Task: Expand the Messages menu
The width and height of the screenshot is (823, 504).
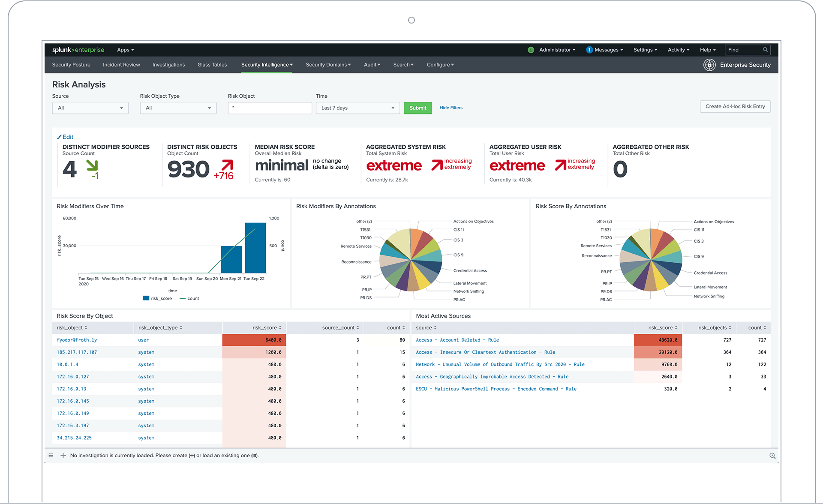Action: point(609,50)
